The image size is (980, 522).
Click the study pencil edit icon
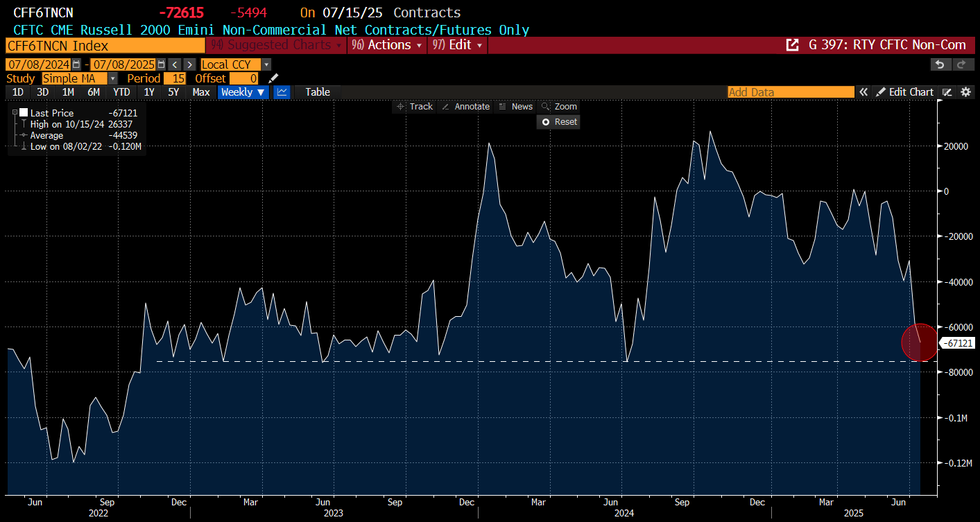(273, 78)
